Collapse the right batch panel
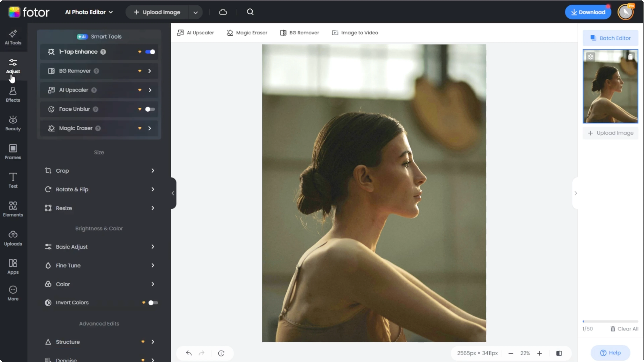This screenshot has width=644, height=362. coord(576,193)
